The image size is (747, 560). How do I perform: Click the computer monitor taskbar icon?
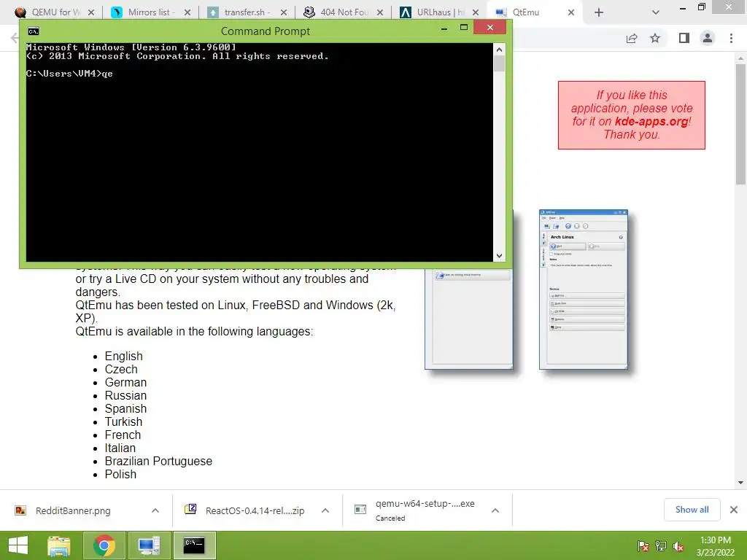coord(149,545)
